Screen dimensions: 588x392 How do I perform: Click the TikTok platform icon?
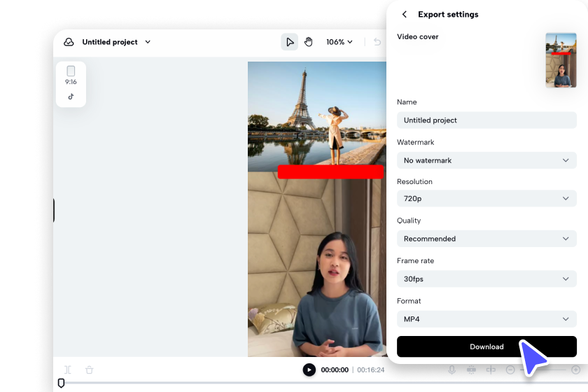point(71,97)
